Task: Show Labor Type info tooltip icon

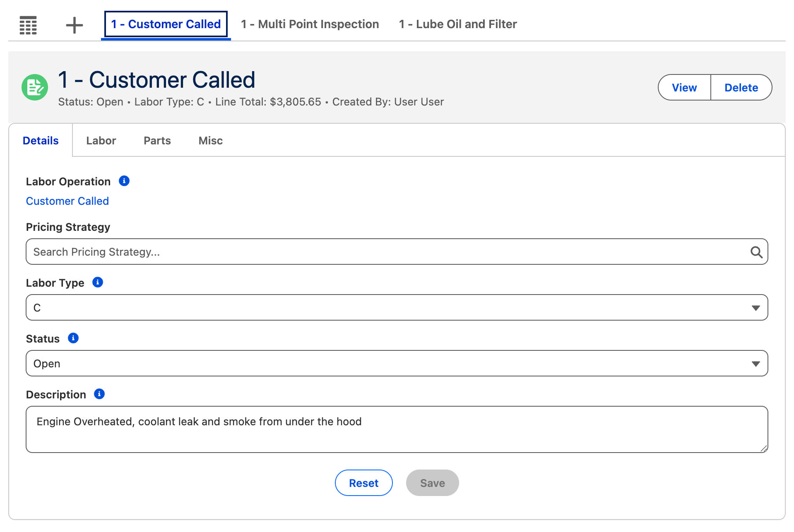Action: [x=98, y=282]
